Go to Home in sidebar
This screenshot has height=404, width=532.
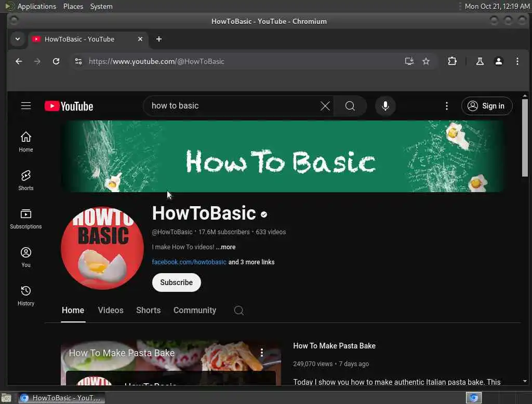(26, 142)
